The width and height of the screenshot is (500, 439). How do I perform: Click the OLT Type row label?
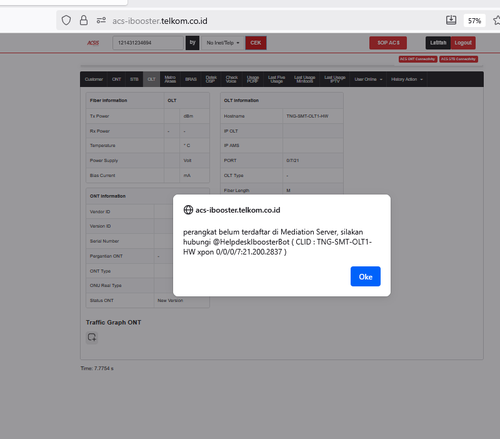pyautogui.click(x=233, y=175)
